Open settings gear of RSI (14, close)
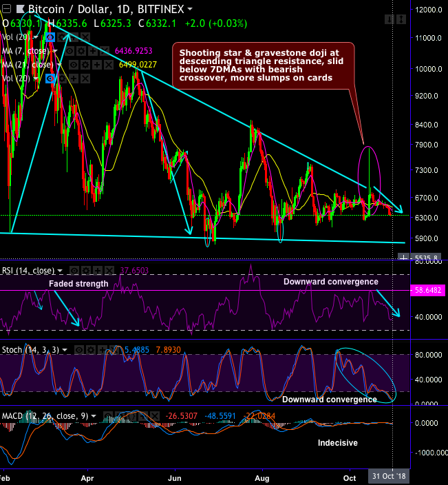The image size is (448, 485). (86, 271)
